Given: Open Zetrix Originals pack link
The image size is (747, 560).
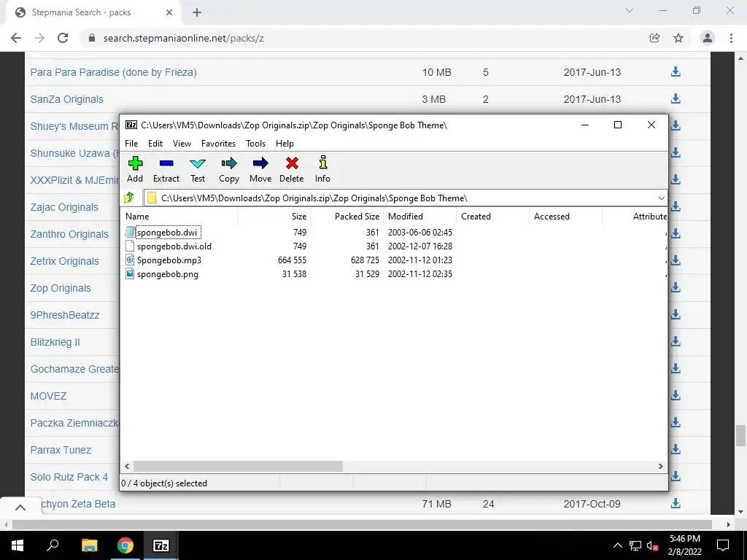Looking at the screenshot, I should point(65,261).
